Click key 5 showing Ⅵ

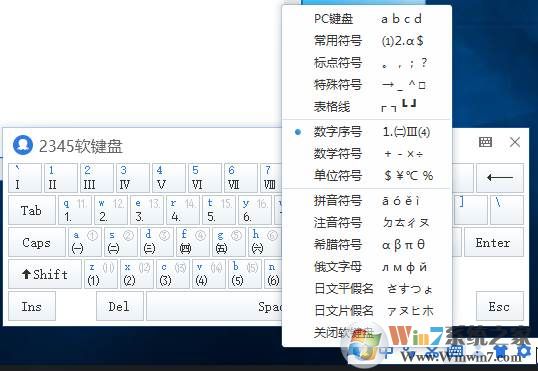point(205,178)
